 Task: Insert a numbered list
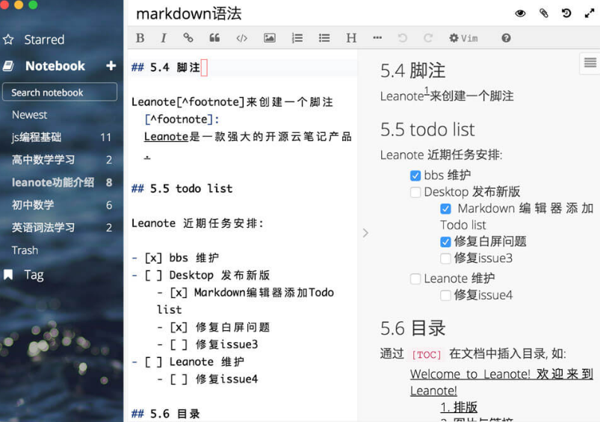(297, 38)
